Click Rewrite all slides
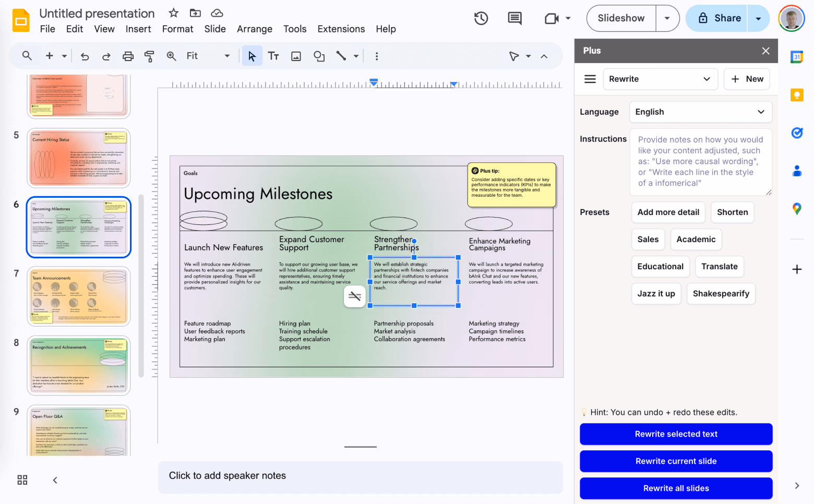 pyautogui.click(x=676, y=488)
